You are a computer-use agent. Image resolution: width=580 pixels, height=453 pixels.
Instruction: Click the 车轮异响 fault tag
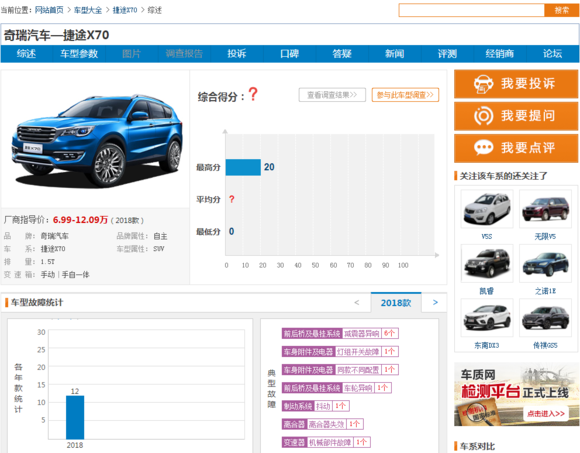(x=358, y=388)
